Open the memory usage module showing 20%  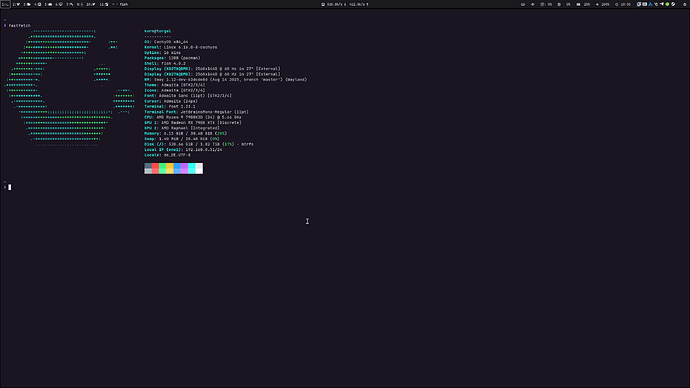click(584, 4)
